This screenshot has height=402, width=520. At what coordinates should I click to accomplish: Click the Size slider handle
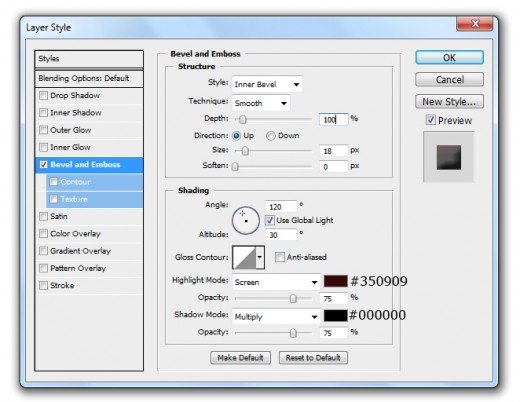coord(245,151)
